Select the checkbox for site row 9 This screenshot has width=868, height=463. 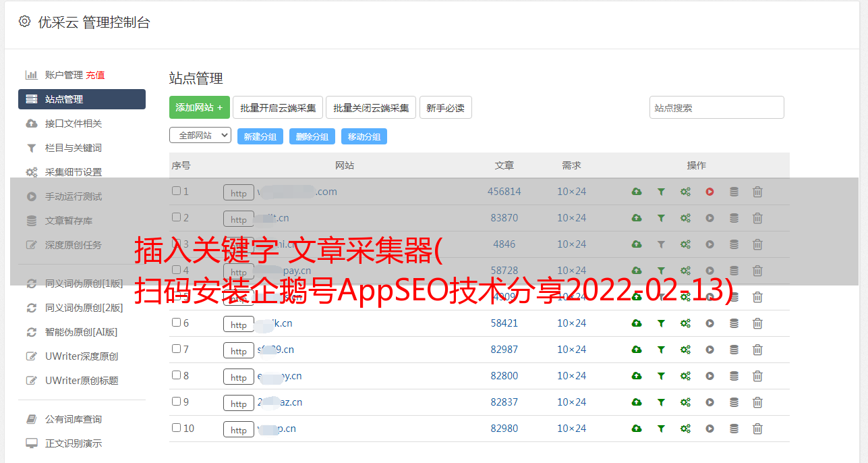click(176, 402)
